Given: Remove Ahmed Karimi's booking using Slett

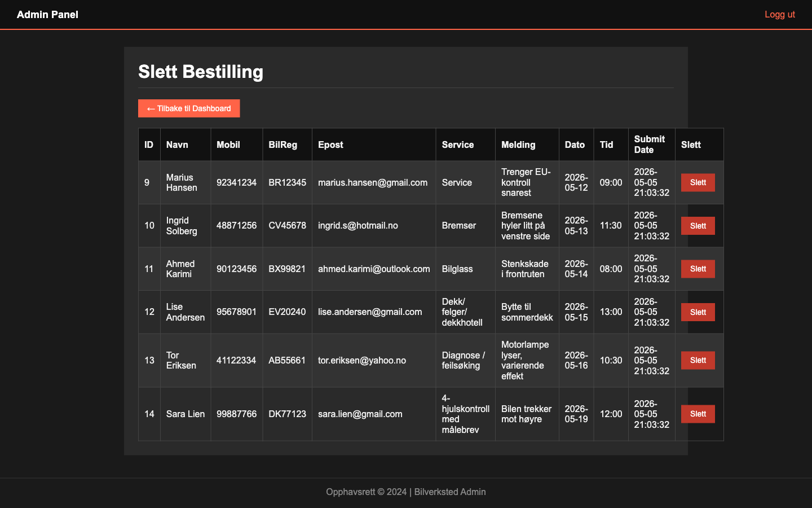Looking at the screenshot, I should 698,269.
